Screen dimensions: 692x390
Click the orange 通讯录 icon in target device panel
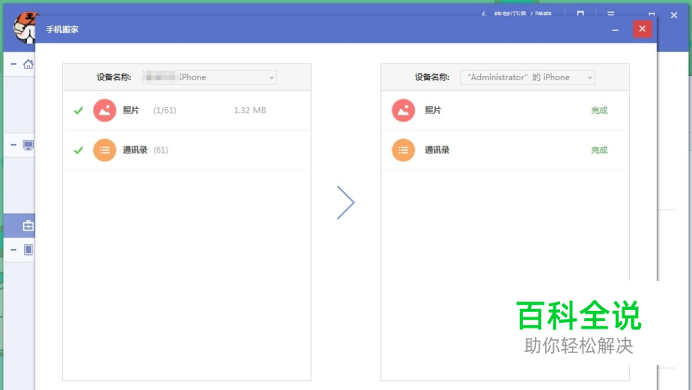pyautogui.click(x=403, y=150)
